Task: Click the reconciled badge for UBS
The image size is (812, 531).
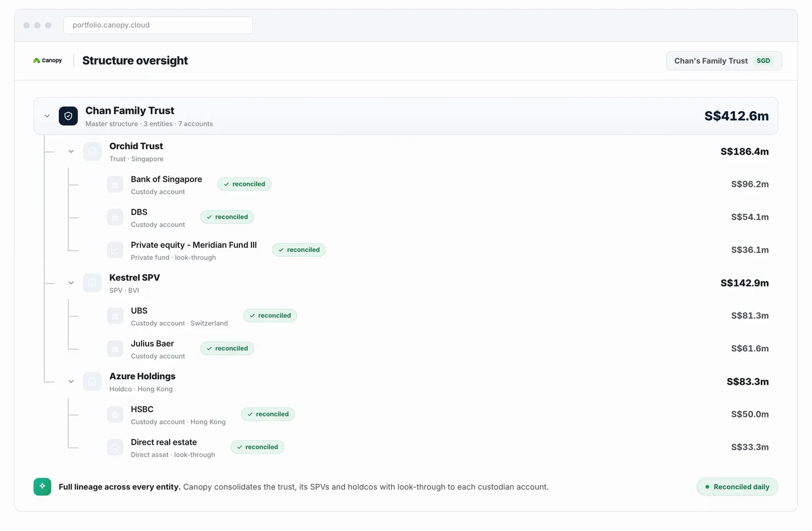Action: (x=270, y=315)
